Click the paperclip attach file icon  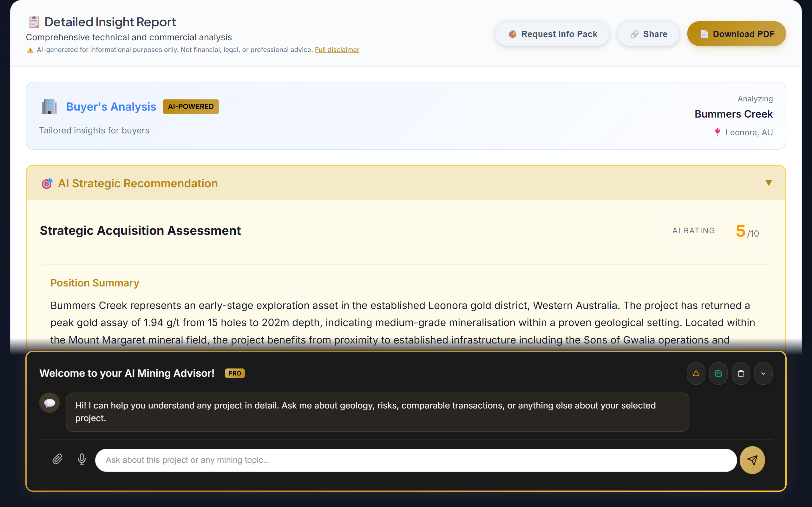(x=57, y=459)
